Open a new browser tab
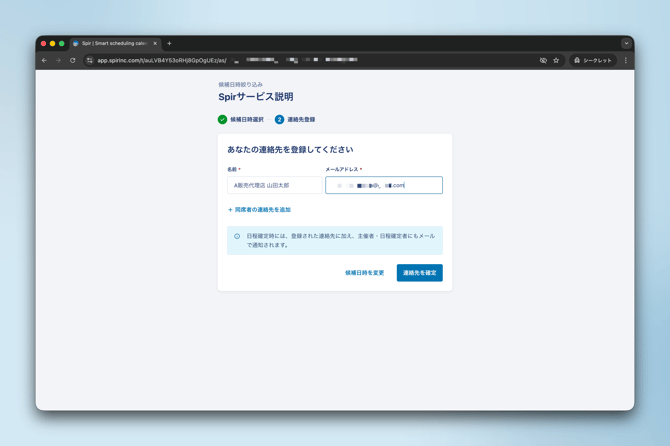The image size is (670, 446). tap(169, 44)
